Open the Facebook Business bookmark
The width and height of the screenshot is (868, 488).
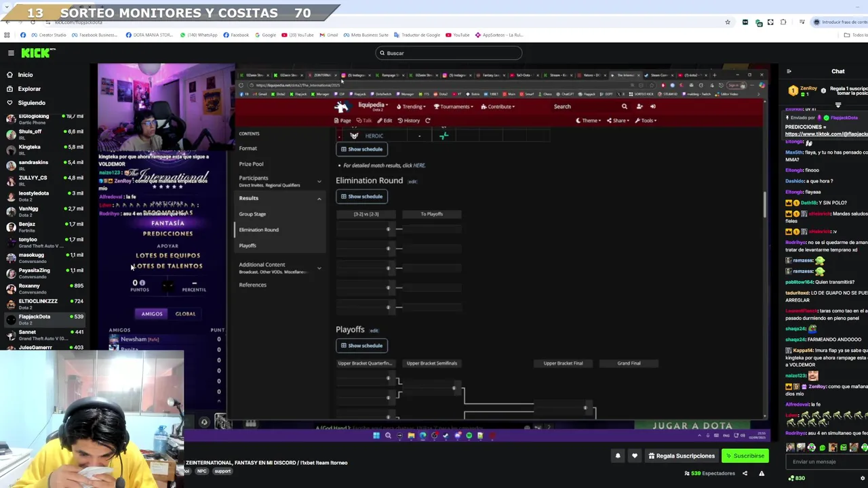95,35
